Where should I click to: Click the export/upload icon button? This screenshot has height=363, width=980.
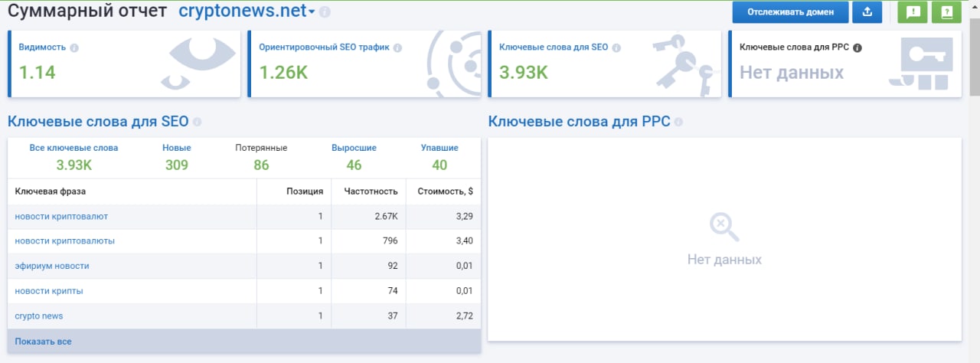(x=867, y=11)
